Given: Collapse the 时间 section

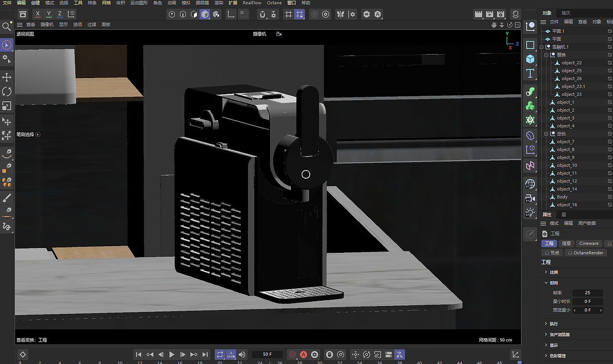Looking at the screenshot, I should click(546, 283).
